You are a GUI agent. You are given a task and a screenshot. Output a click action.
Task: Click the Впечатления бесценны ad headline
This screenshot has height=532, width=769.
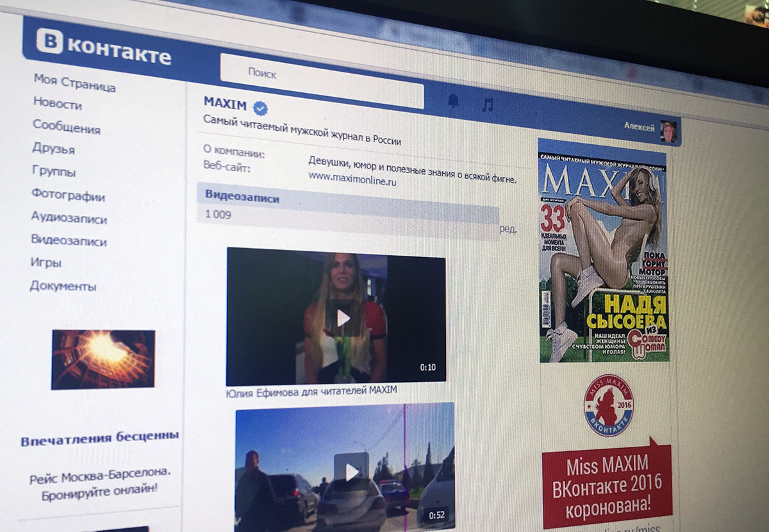[x=100, y=439]
